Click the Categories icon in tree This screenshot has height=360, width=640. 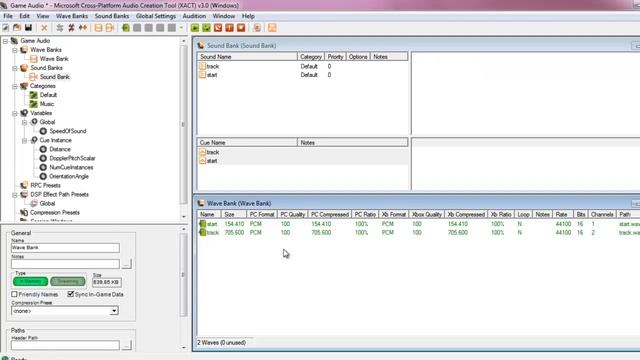[24, 86]
